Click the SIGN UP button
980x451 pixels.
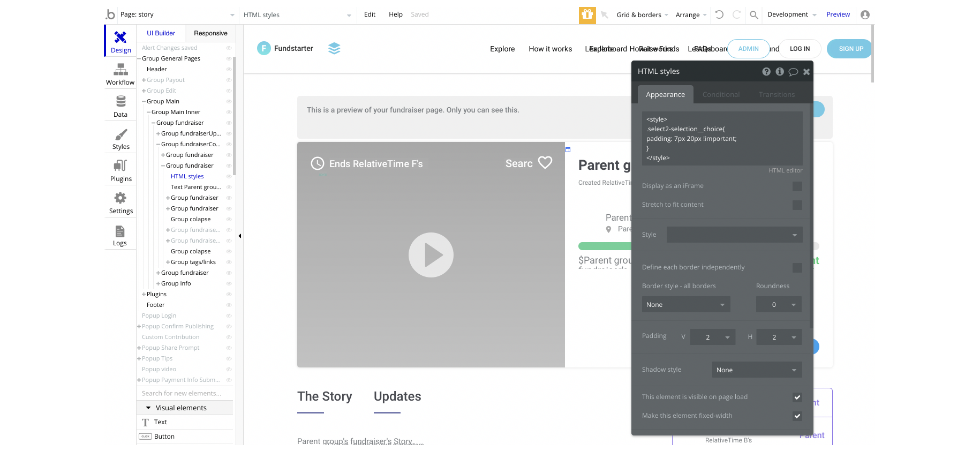pos(850,49)
